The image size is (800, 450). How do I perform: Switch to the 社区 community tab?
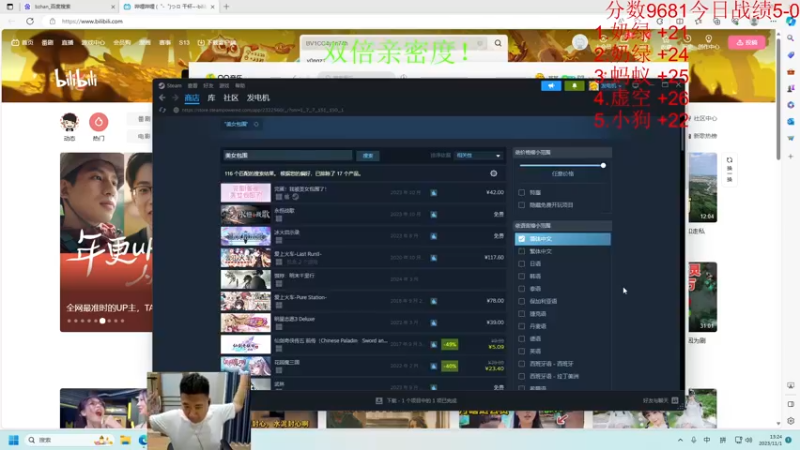231,97
